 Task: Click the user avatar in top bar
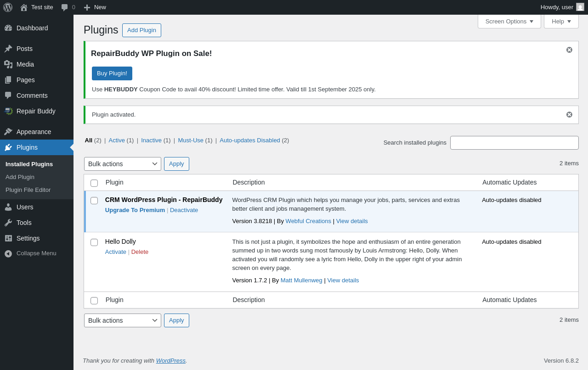coord(580,7)
